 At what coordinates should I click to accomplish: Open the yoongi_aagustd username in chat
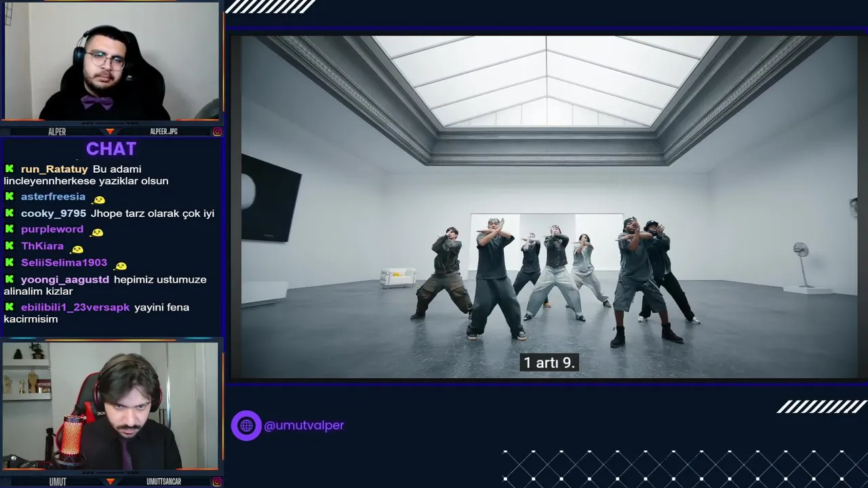(65, 279)
